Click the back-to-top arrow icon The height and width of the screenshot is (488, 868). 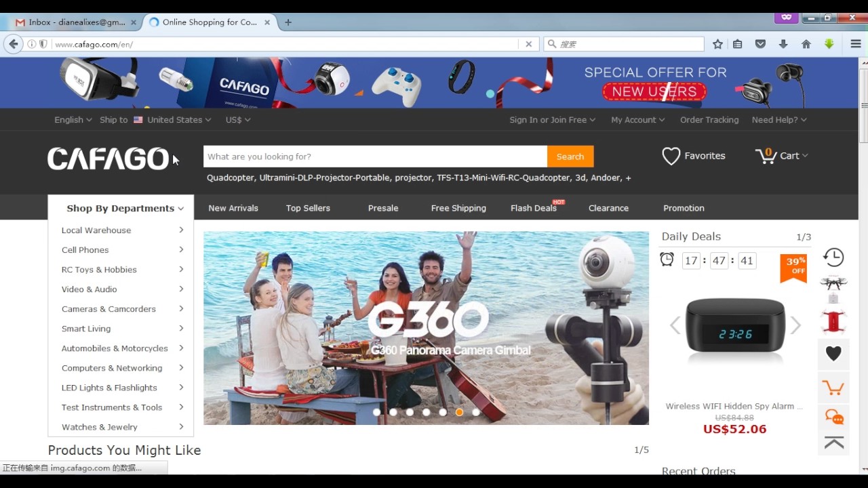click(x=834, y=443)
